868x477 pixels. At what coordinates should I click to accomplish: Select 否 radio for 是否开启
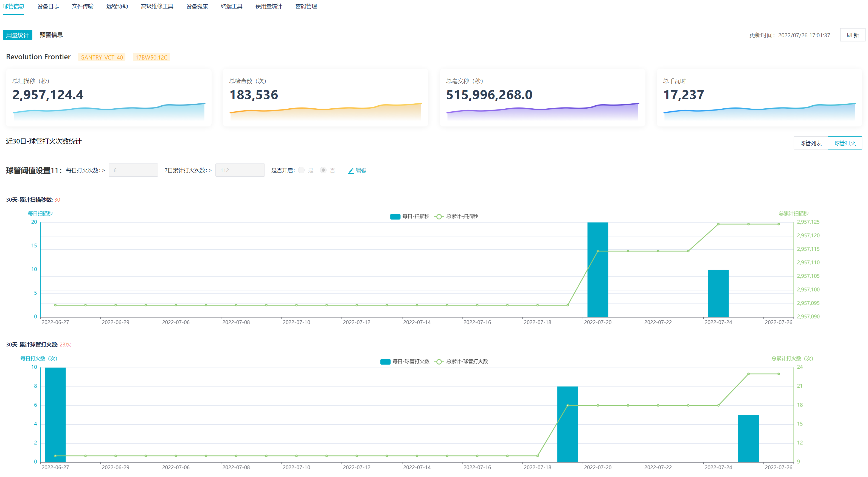[x=323, y=170]
